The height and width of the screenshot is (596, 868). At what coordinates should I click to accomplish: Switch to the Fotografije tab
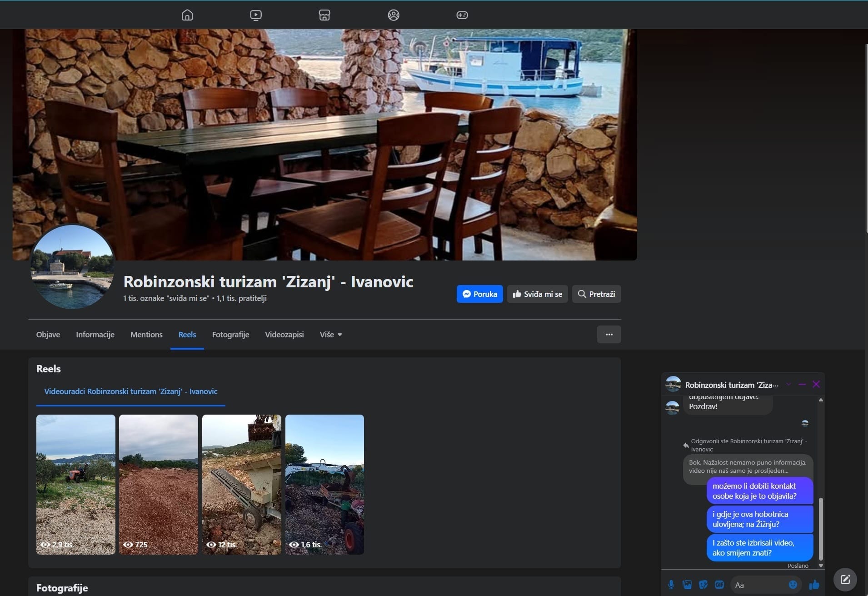(x=230, y=335)
